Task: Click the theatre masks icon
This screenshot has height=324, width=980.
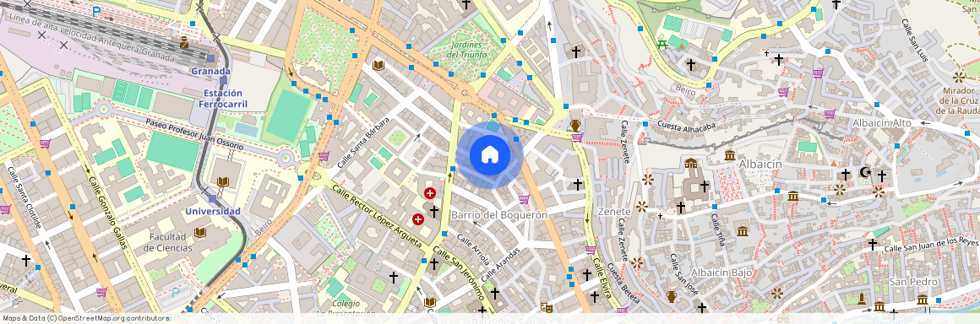Action: (x=547, y=307)
